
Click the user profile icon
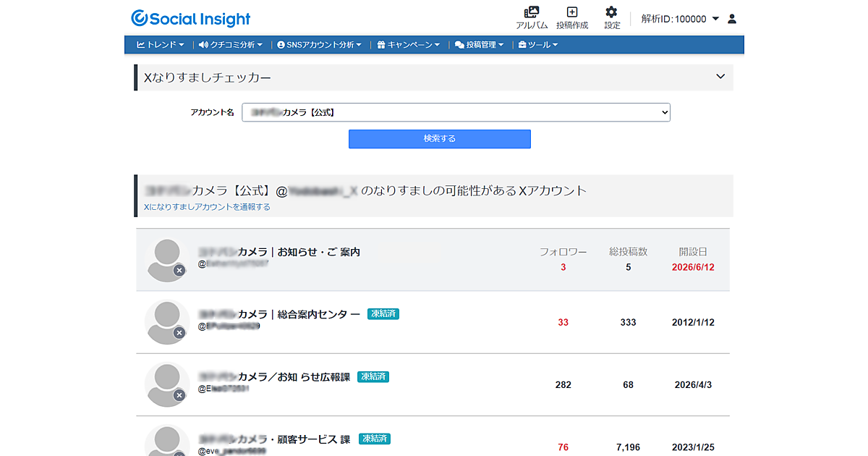[732, 19]
